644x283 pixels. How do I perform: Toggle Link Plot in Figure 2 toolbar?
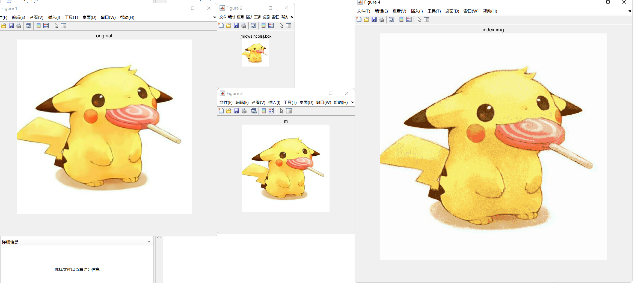pos(254,26)
